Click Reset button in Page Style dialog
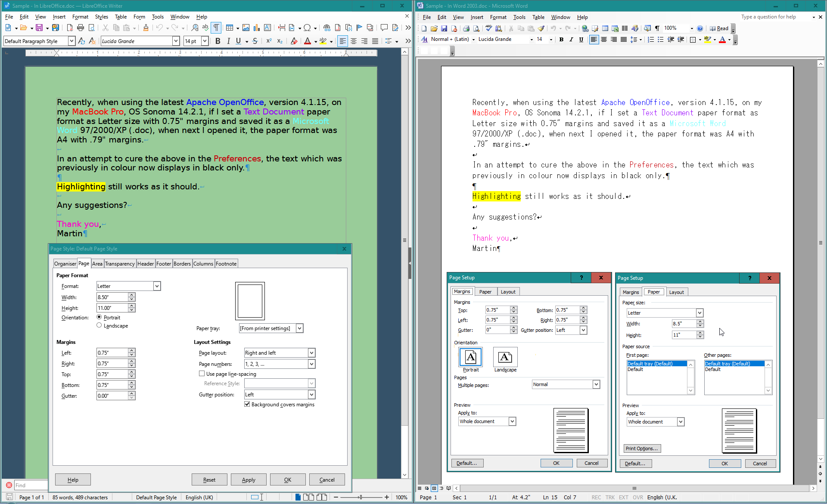The image size is (827, 504). coord(209,479)
